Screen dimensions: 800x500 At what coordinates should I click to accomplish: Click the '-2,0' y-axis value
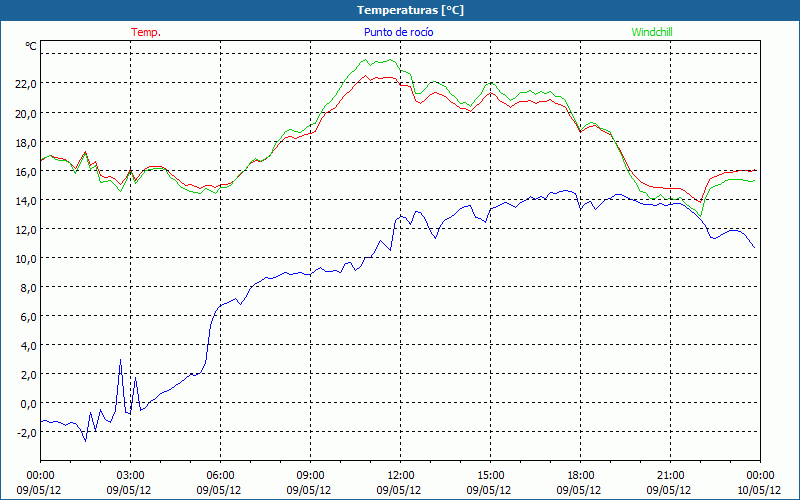(27, 433)
